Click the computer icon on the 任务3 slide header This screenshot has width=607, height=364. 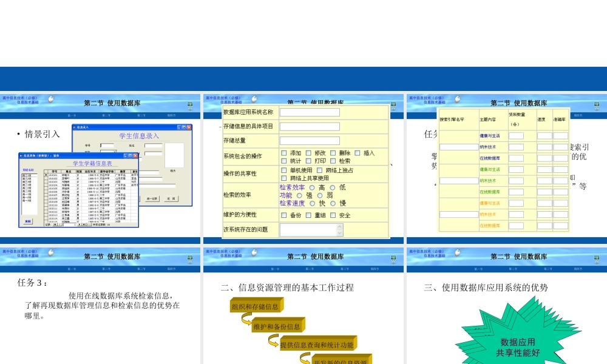pos(190,259)
